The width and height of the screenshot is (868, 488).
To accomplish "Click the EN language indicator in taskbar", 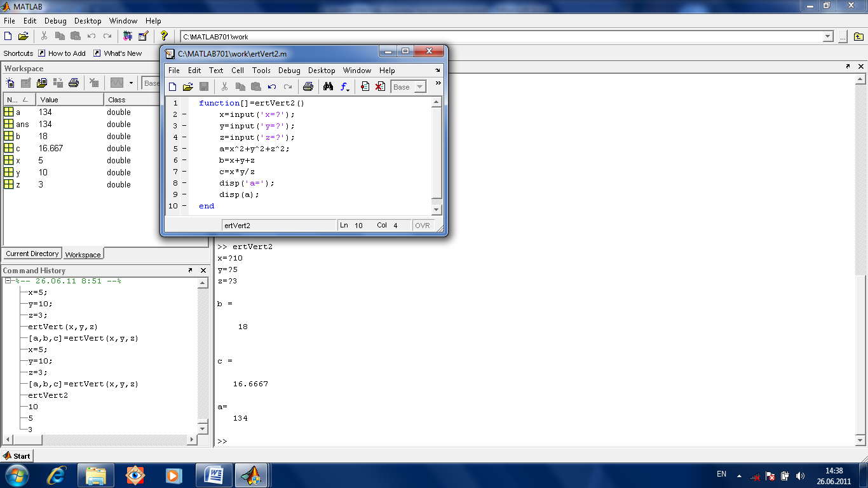I will pyautogui.click(x=721, y=474).
